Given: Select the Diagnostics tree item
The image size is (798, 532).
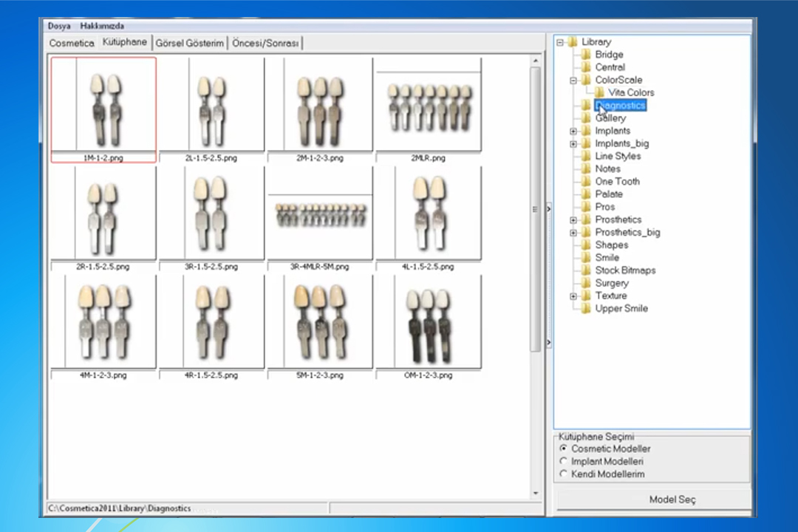Looking at the screenshot, I should (621, 106).
